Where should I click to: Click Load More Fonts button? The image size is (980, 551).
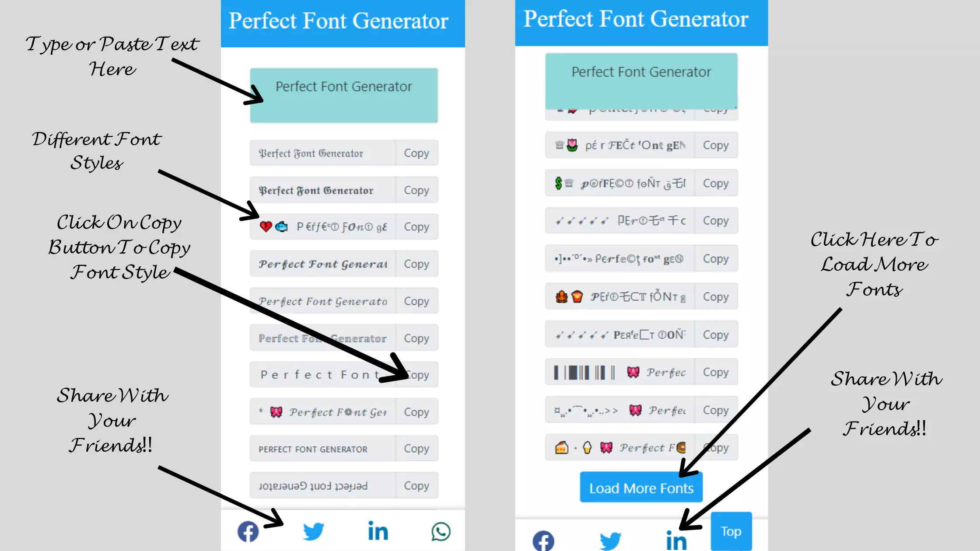click(640, 488)
